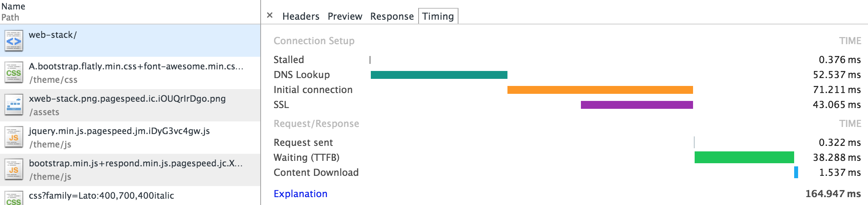This screenshot has width=868, height=205.
Task: Select the jquery.min.js.pagespeed request
Action: point(130,138)
